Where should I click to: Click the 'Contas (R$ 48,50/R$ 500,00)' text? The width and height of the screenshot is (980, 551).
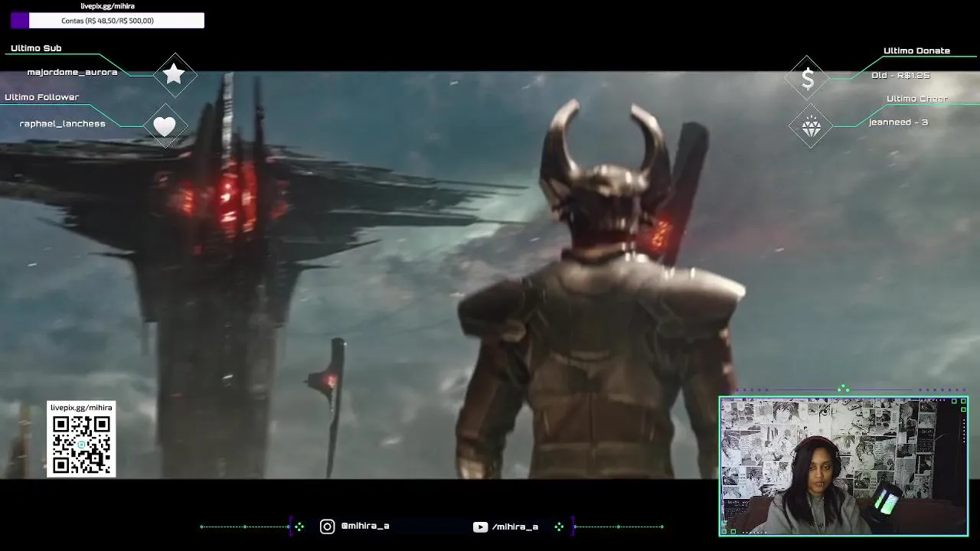tap(107, 21)
